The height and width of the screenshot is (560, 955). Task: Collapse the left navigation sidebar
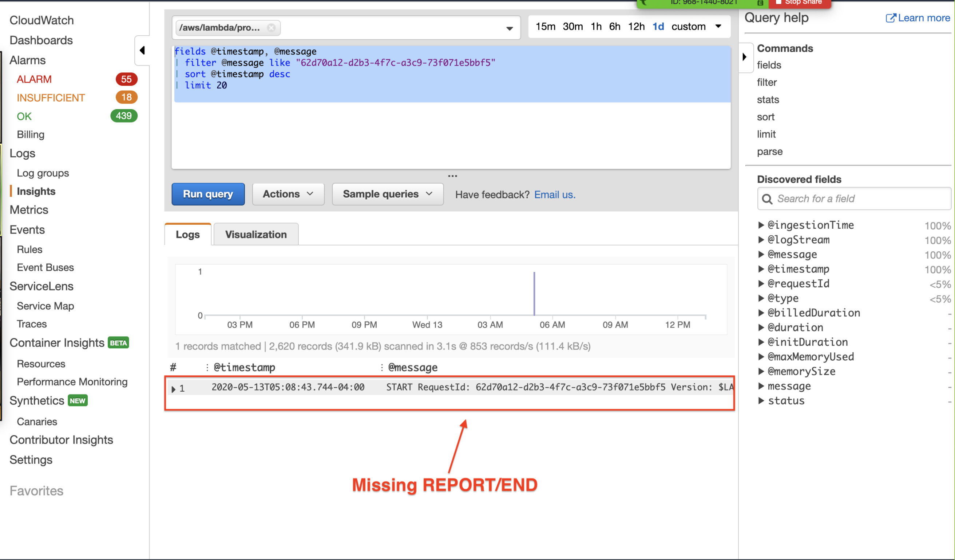(143, 50)
